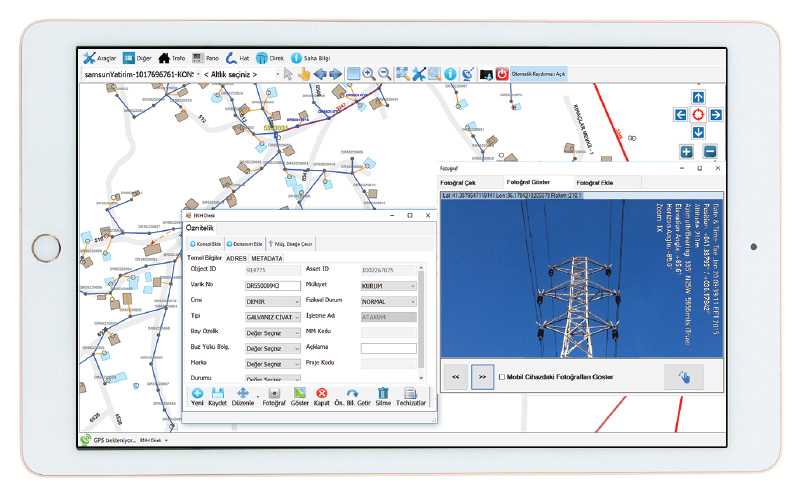The height and width of the screenshot is (494, 800).
Task: Click the Düzenle move icon
Action: 243,397
